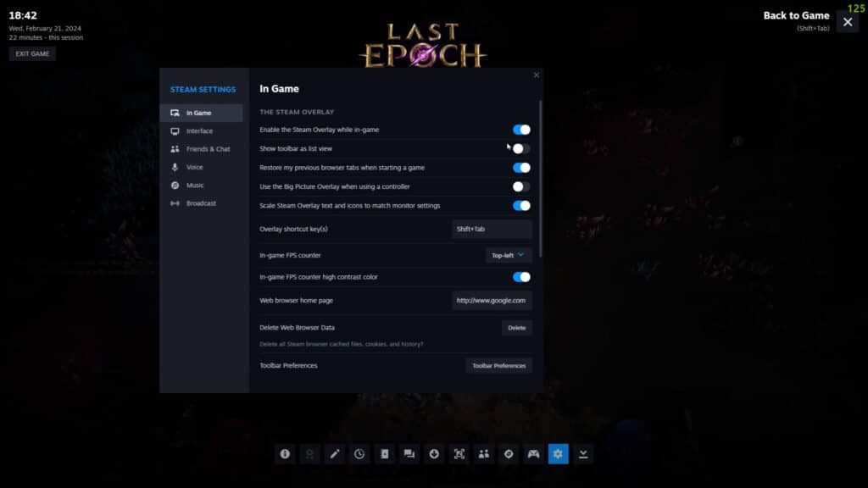Toggle Enable the Steam Overlay while in-game

click(x=521, y=130)
